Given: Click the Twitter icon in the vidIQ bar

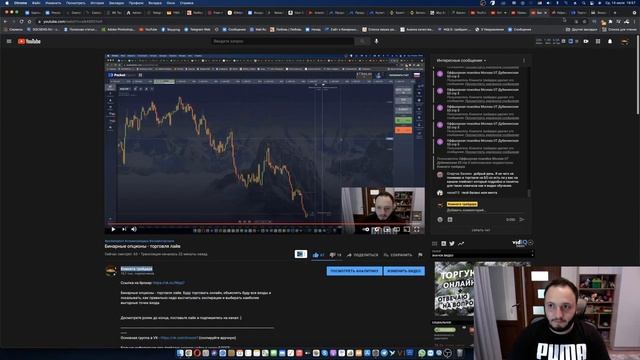Looking at the screenshot, I should click(x=452, y=244).
